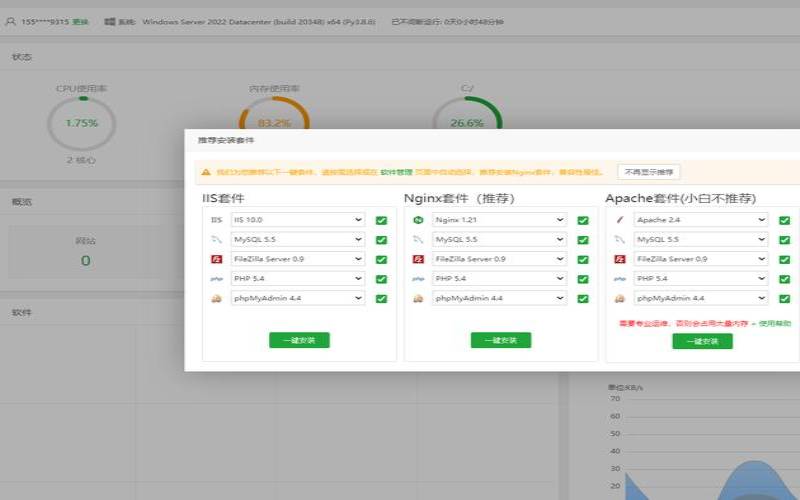Click the CPU使用率 gauge showing 1.75%
Screen dimensions: 800x500
tap(82, 123)
